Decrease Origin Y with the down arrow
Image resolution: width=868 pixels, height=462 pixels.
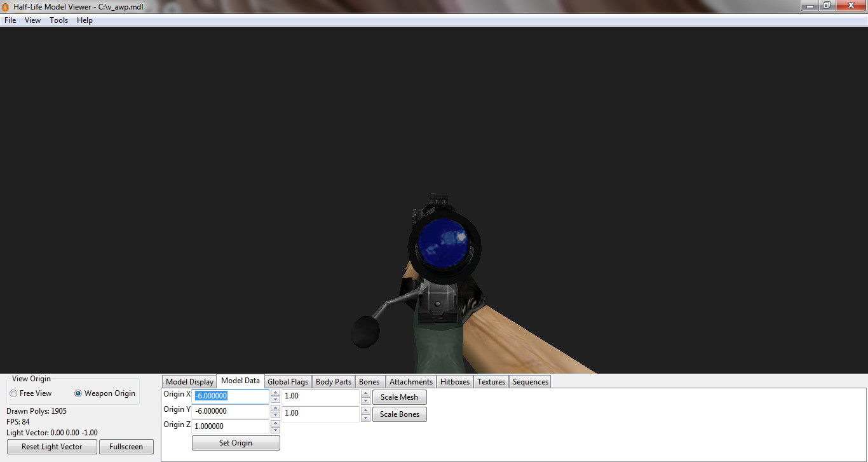point(275,415)
